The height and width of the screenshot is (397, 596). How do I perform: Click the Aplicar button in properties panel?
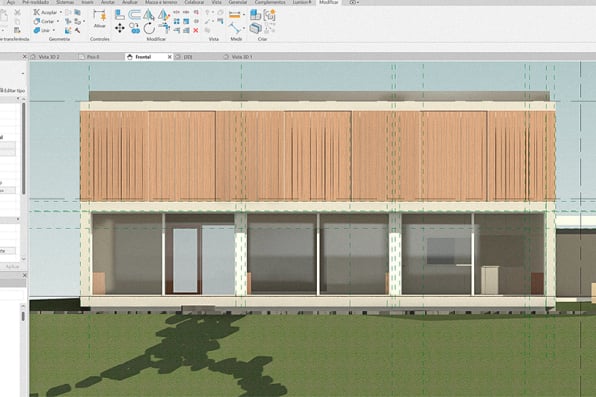pos(12,267)
